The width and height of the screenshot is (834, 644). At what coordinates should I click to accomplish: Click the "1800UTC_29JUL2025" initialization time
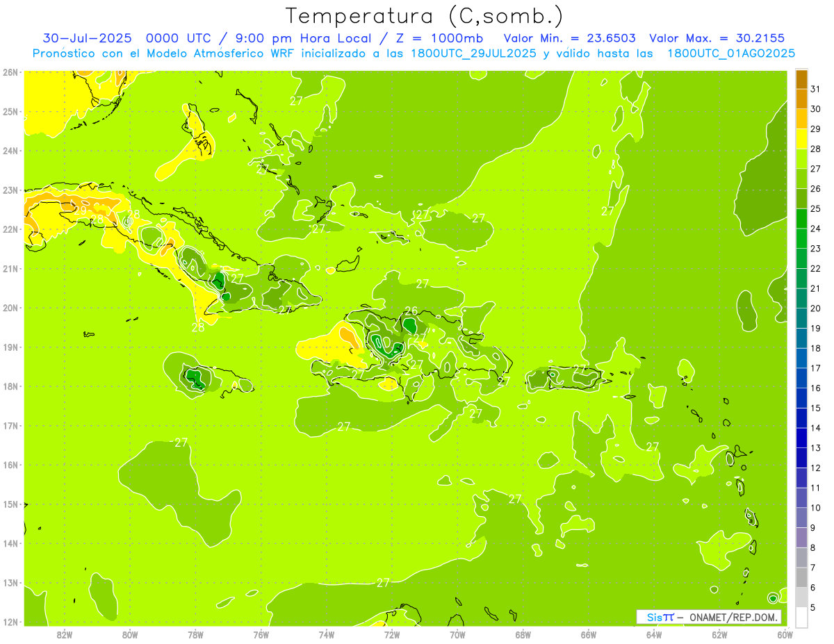coord(474,53)
